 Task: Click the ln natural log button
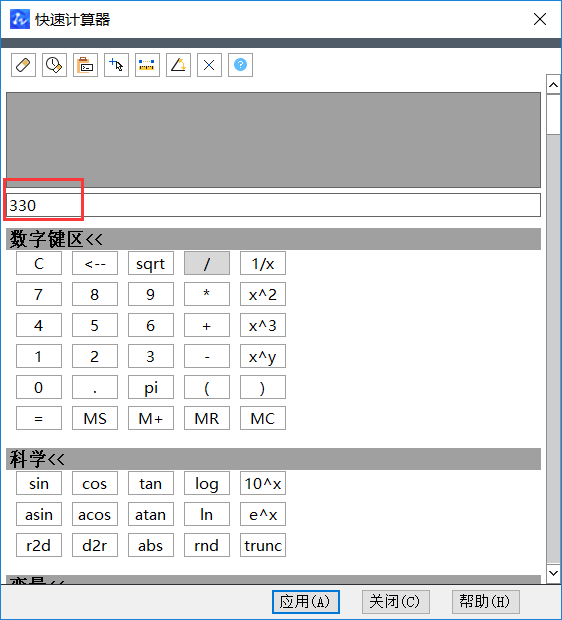207,514
